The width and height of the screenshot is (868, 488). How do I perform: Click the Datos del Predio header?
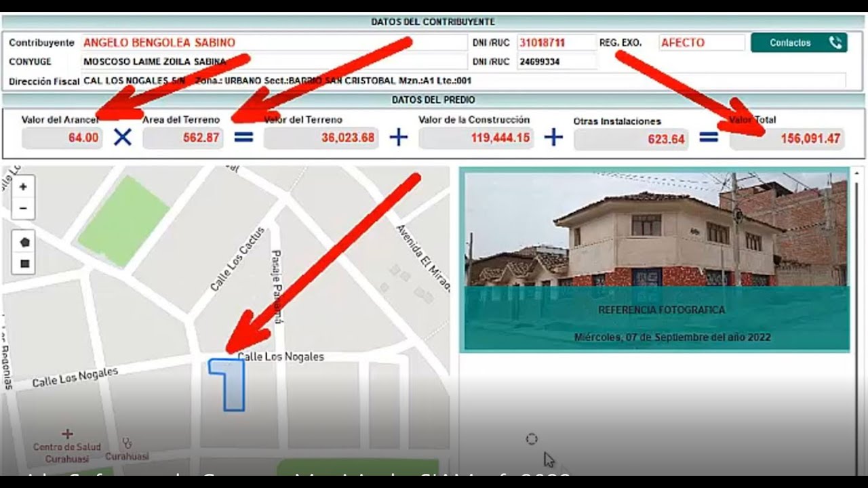pyautogui.click(x=433, y=100)
